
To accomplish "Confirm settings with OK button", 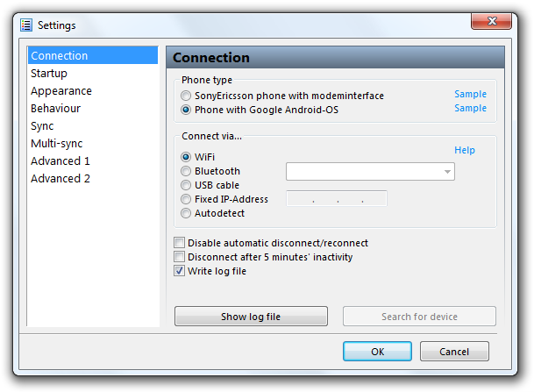I will pos(377,352).
